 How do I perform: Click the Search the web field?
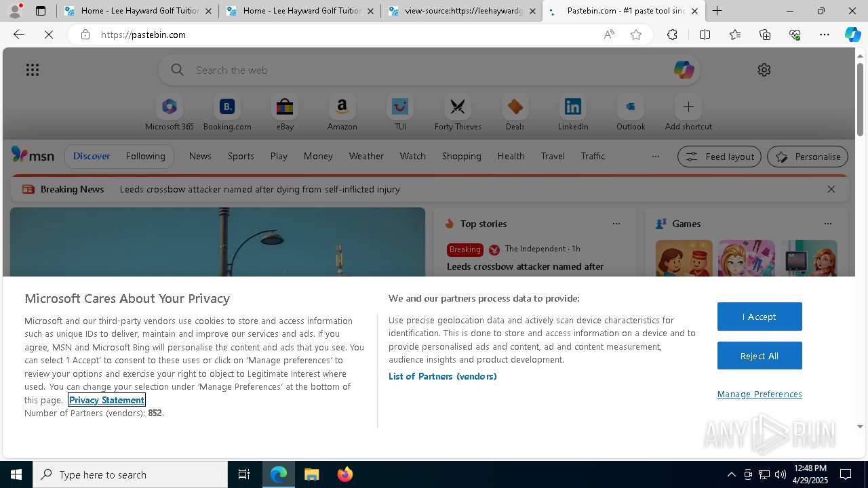pos(429,70)
